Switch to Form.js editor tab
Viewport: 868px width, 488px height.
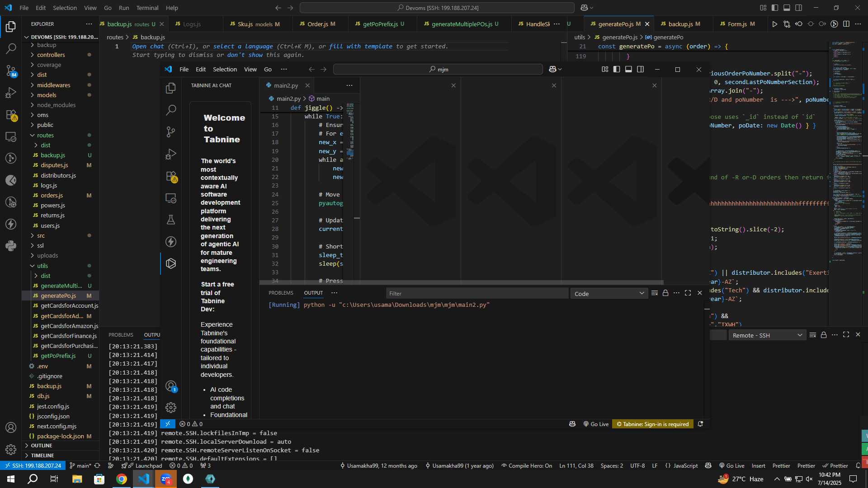(x=740, y=24)
